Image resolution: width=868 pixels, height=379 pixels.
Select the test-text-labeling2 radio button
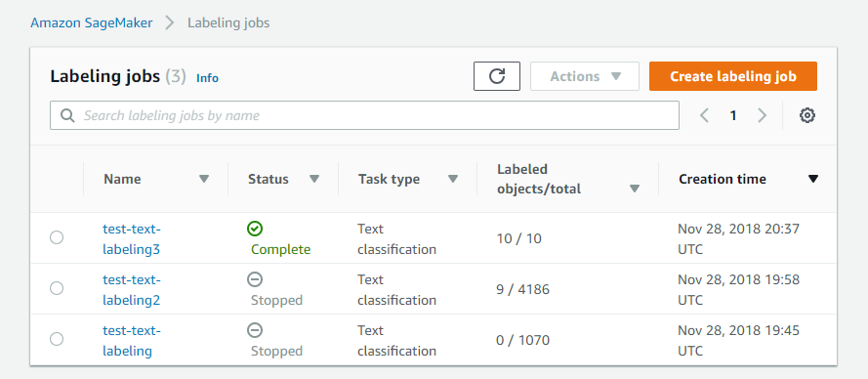point(57,288)
